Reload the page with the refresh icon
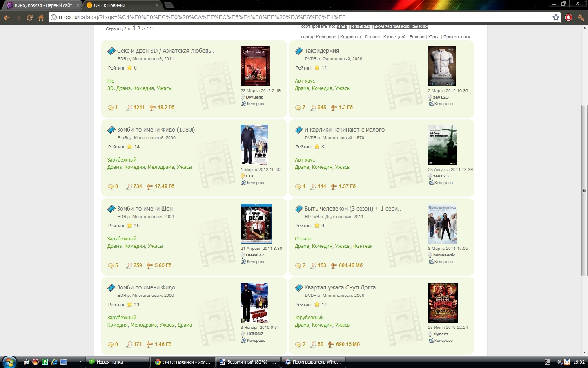The image size is (588, 368). point(29,18)
